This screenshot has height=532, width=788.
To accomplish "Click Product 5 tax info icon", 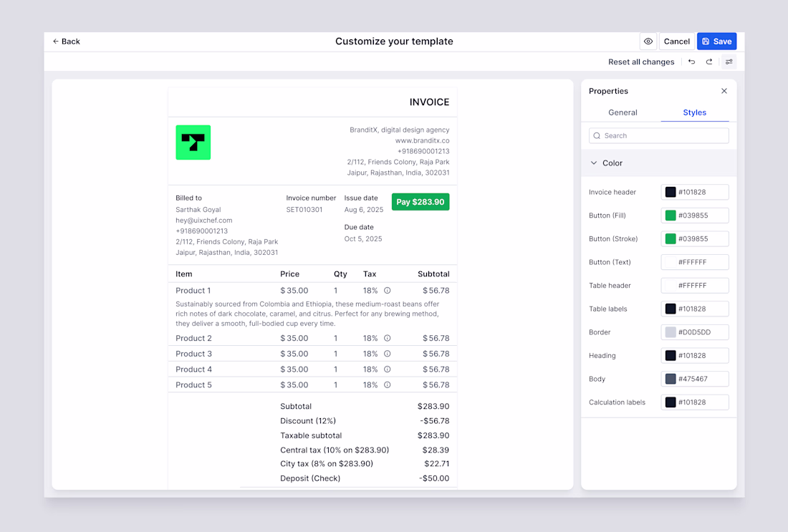I will (388, 385).
